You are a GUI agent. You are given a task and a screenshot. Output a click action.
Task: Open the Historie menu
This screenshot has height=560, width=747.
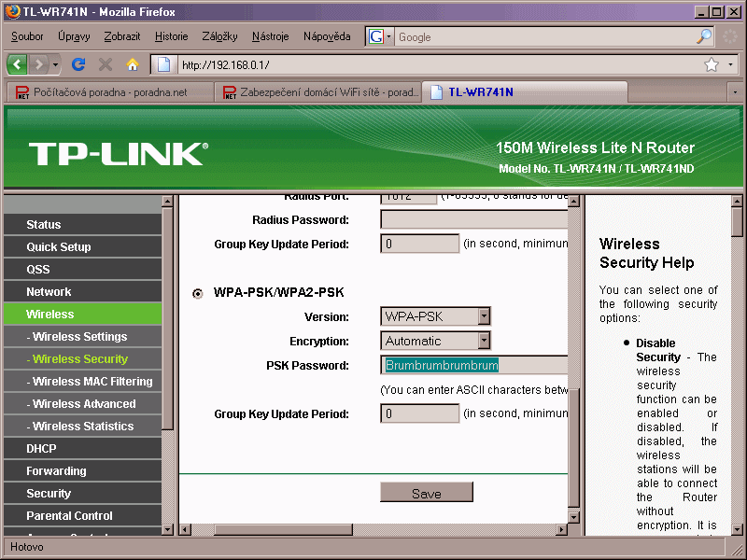coord(171,36)
